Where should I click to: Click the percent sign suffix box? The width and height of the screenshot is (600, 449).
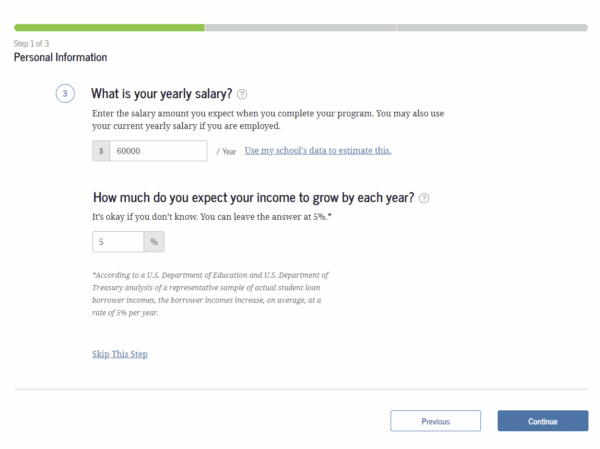tap(154, 242)
